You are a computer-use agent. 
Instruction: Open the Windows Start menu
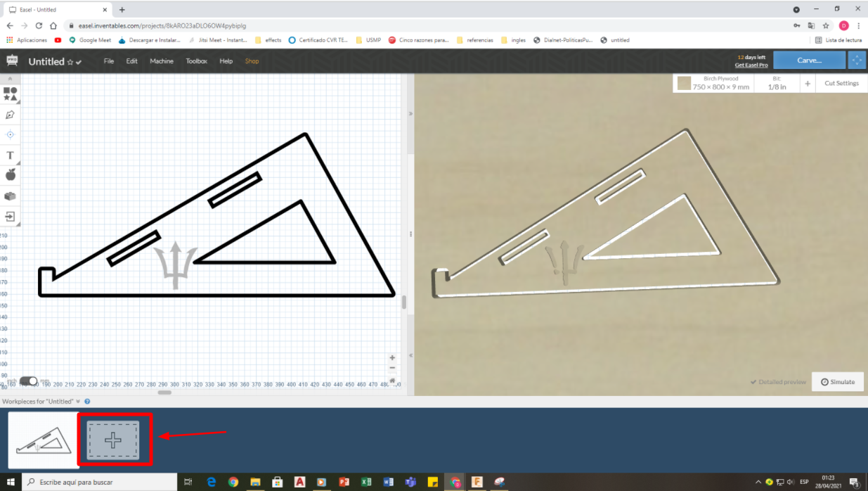pos(11,482)
